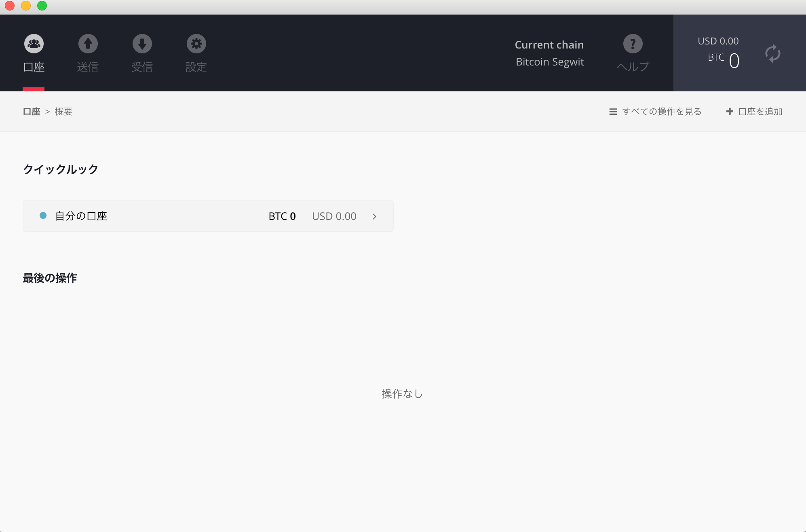Click the plus icon to add account
The height and width of the screenshot is (532, 806).
730,112
